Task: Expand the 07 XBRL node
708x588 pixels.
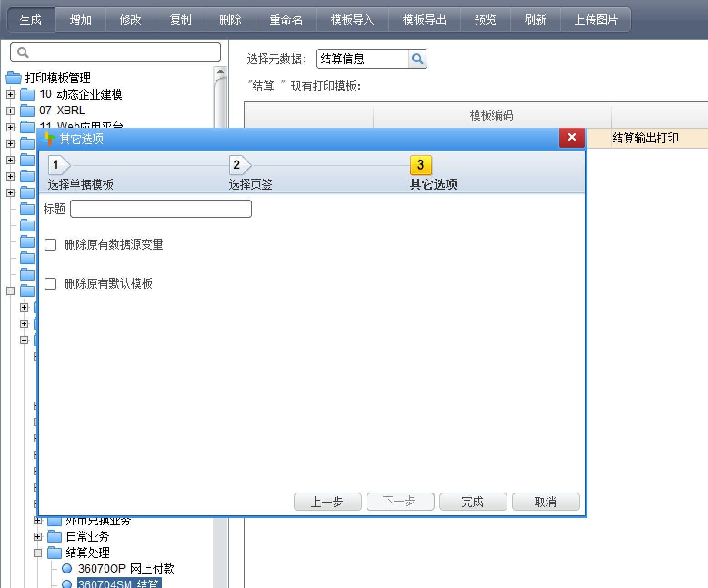Action: pos(10,111)
